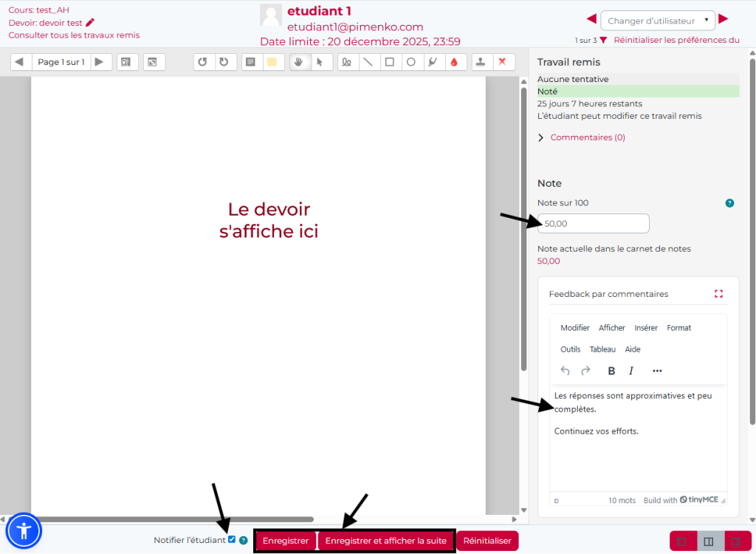Switch to the select arrow tool

[321, 62]
